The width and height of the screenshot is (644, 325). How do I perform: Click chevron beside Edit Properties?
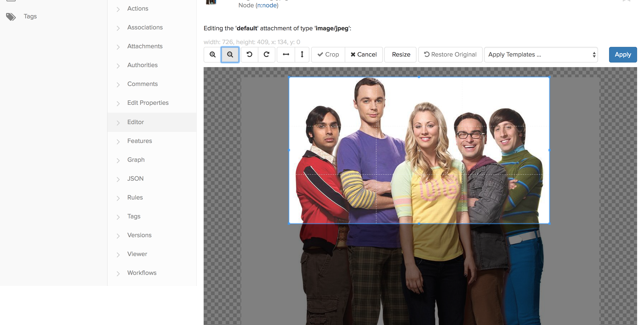tap(118, 104)
